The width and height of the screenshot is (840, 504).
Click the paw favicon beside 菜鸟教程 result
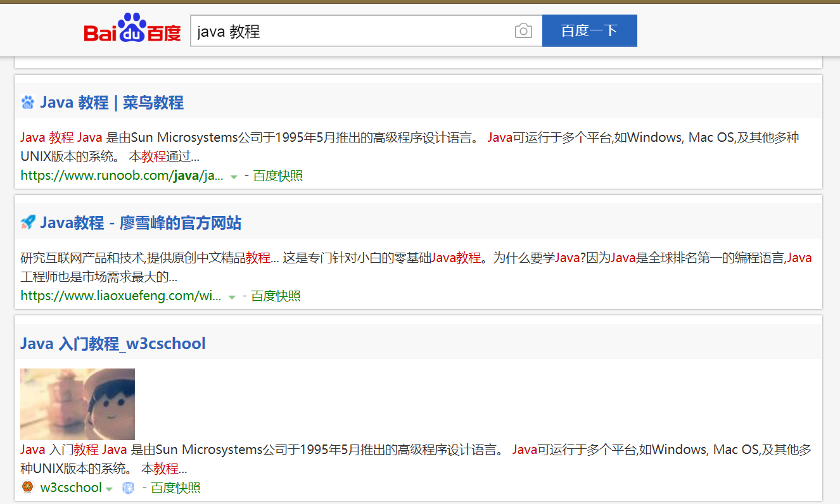(x=27, y=103)
